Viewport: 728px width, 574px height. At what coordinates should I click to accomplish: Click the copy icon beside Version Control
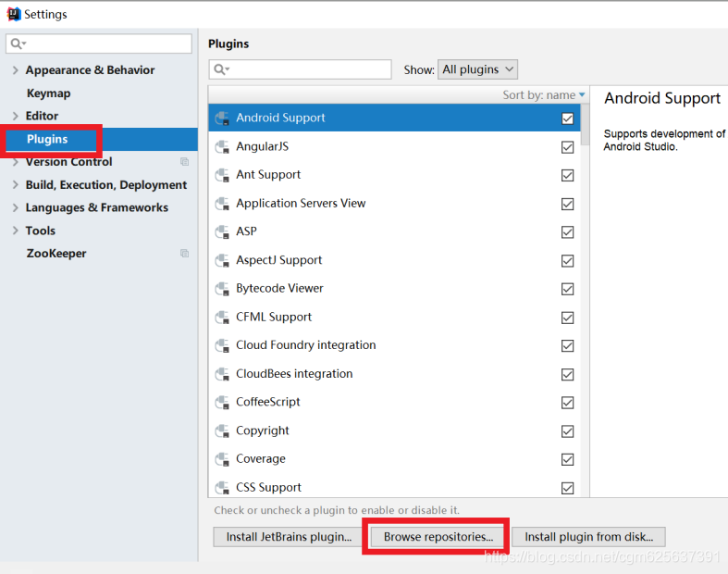click(184, 162)
